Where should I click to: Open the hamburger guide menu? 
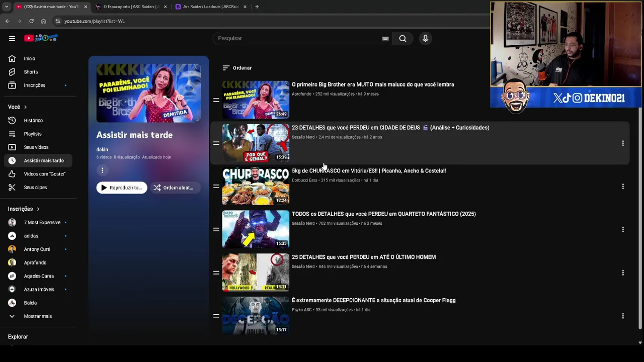tap(12, 38)
